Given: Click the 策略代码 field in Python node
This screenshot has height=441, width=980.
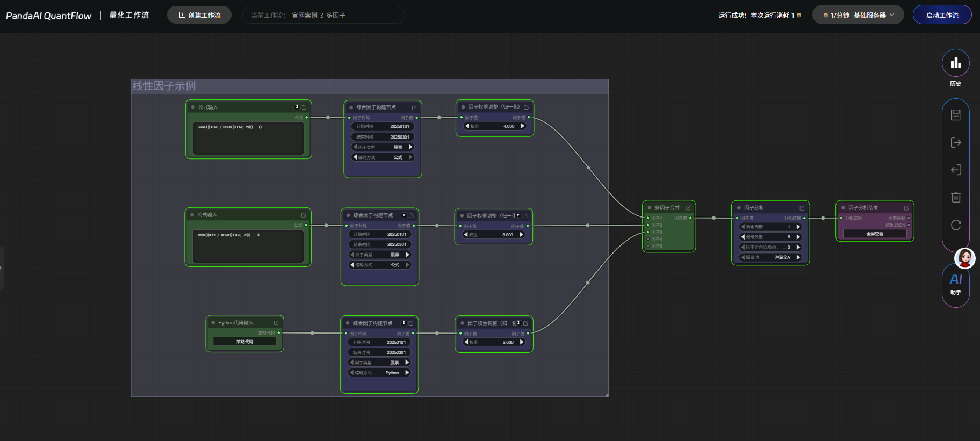Looking at the screenshot, I should pyautogui.click(x=244, y=342).
